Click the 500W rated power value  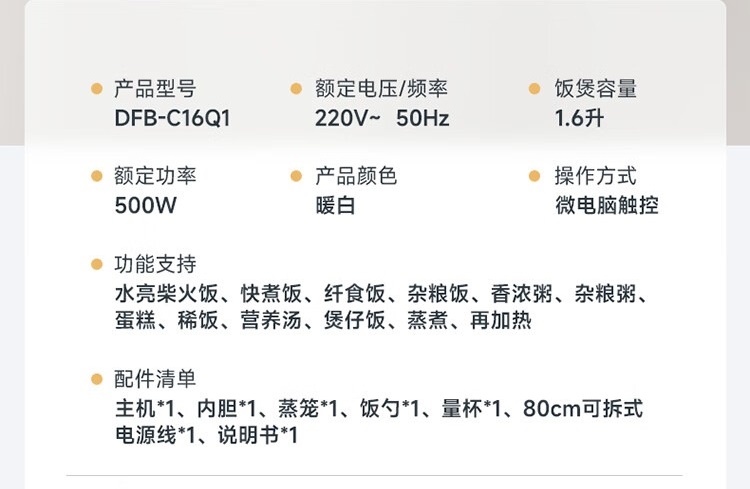pyautogui.click(x=145, y=206)
